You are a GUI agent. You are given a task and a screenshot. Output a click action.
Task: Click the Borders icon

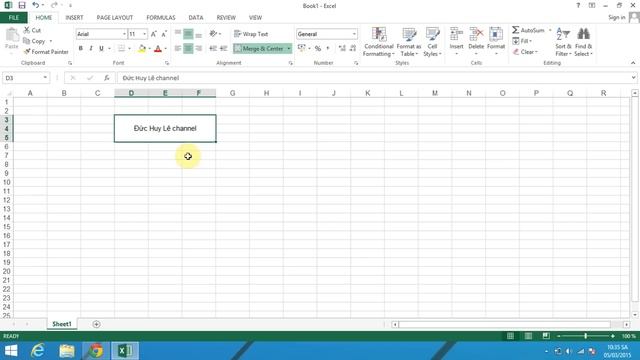(121, 48)
